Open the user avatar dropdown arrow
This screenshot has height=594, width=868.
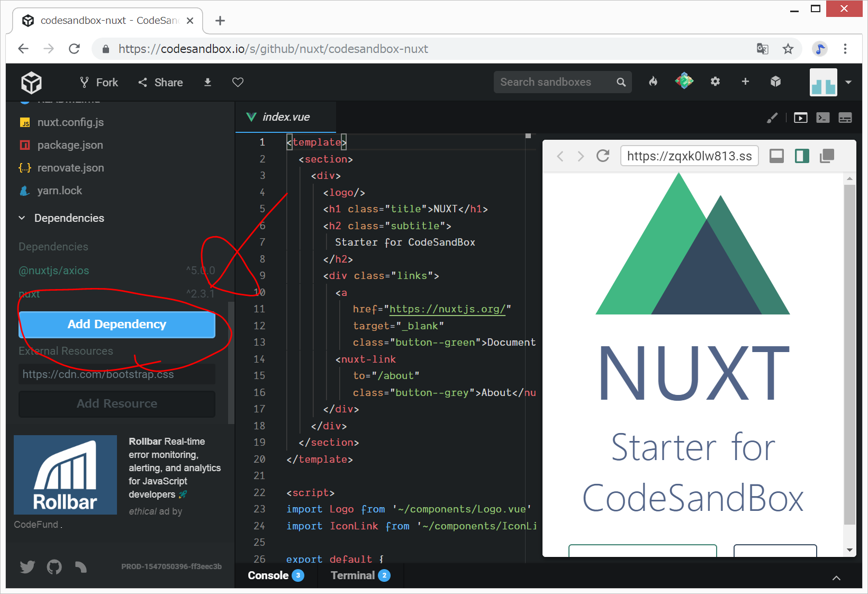(x=848, y=82)
